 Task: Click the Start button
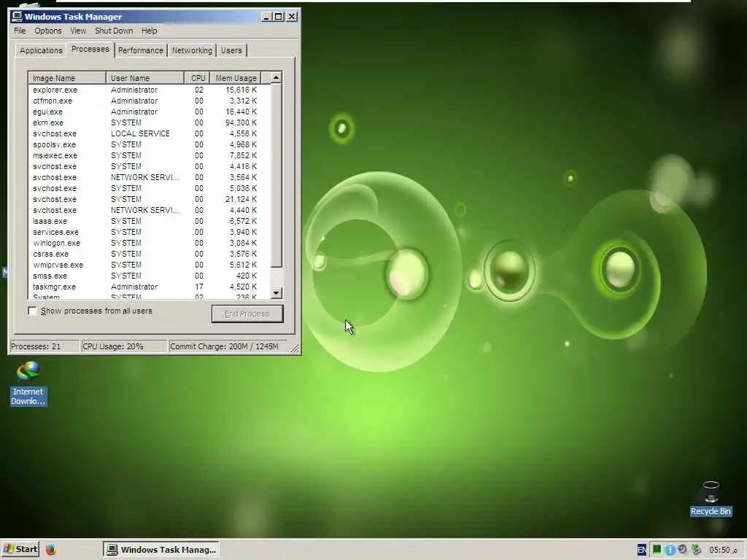[x=20, y=550]
